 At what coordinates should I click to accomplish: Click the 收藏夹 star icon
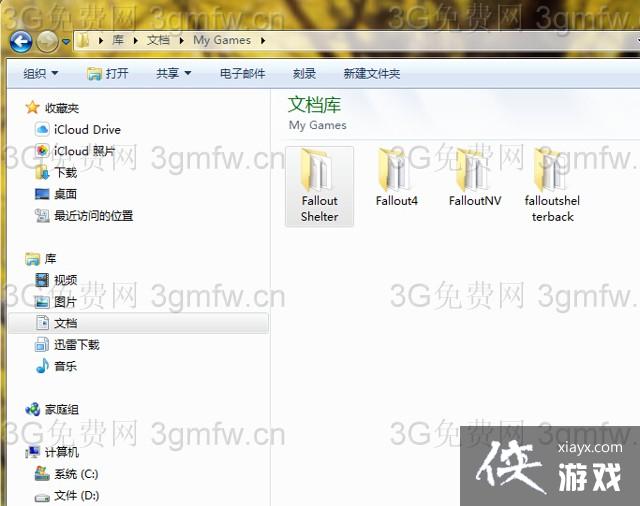pos(32,108)
